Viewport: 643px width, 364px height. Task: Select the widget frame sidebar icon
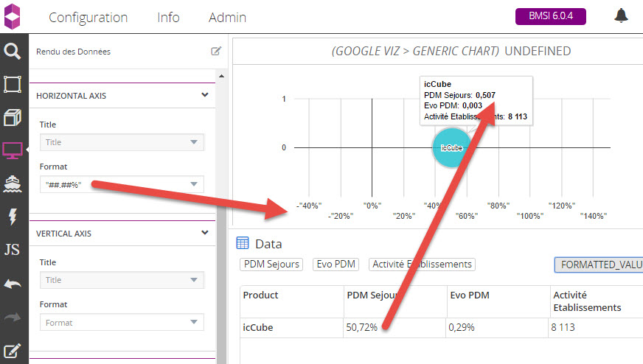(x=13, y=84)
